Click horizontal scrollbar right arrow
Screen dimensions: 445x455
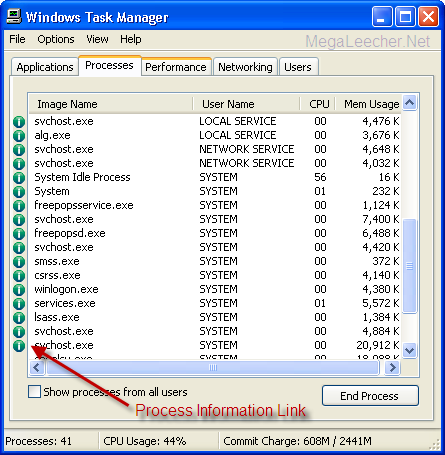[392, 368]
